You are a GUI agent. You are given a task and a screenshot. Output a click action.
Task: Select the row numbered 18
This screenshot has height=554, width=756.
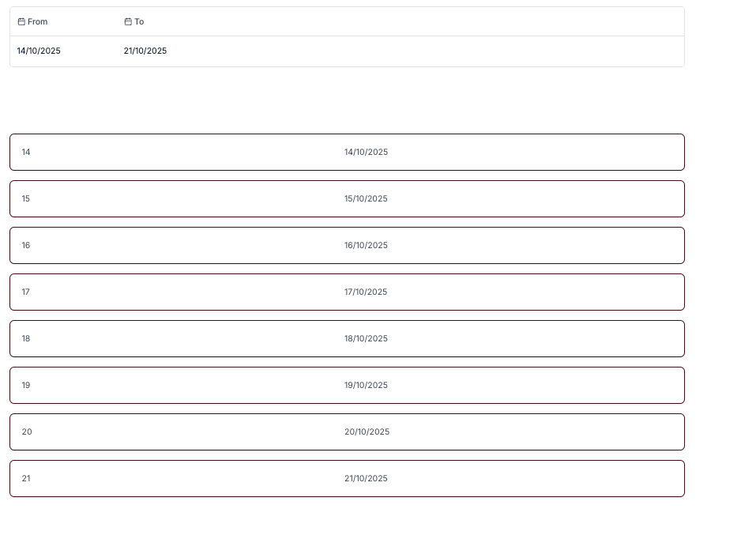pyautogui.click(x=26, y=339)
